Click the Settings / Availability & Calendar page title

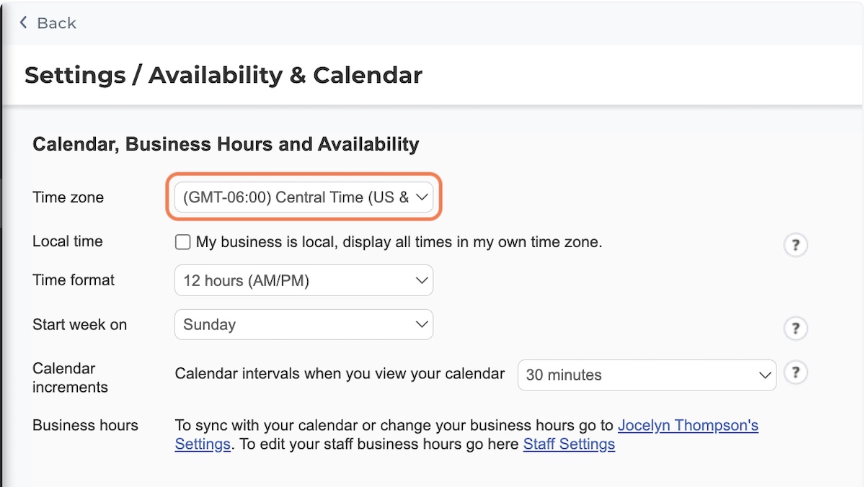click(x=223, y=75)
